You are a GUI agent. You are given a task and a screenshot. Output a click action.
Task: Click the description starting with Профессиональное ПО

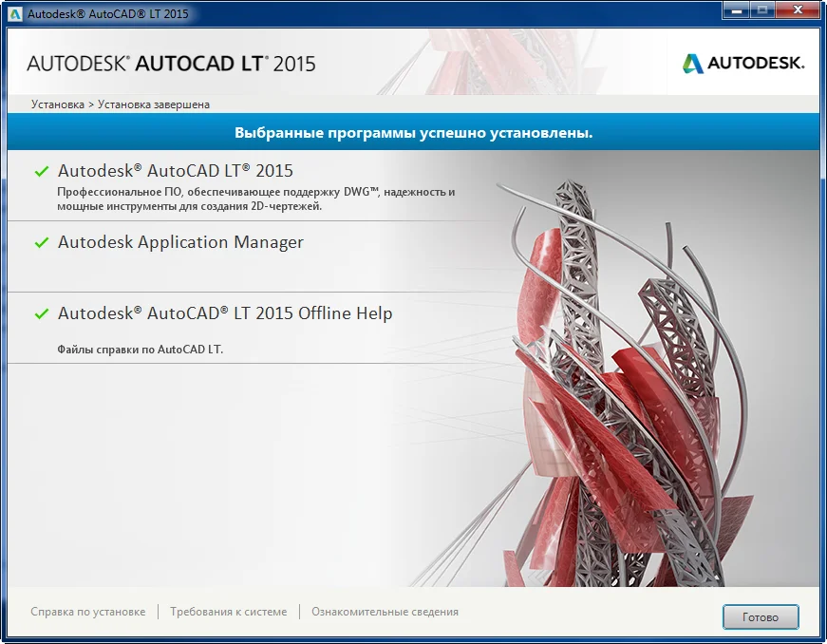tap(255, 199)
